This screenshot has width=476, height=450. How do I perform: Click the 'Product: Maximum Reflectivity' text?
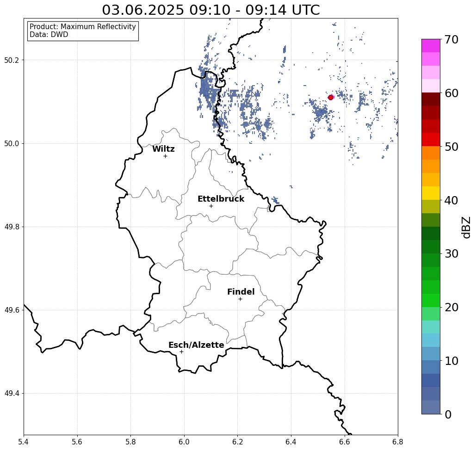click(82, 27)
